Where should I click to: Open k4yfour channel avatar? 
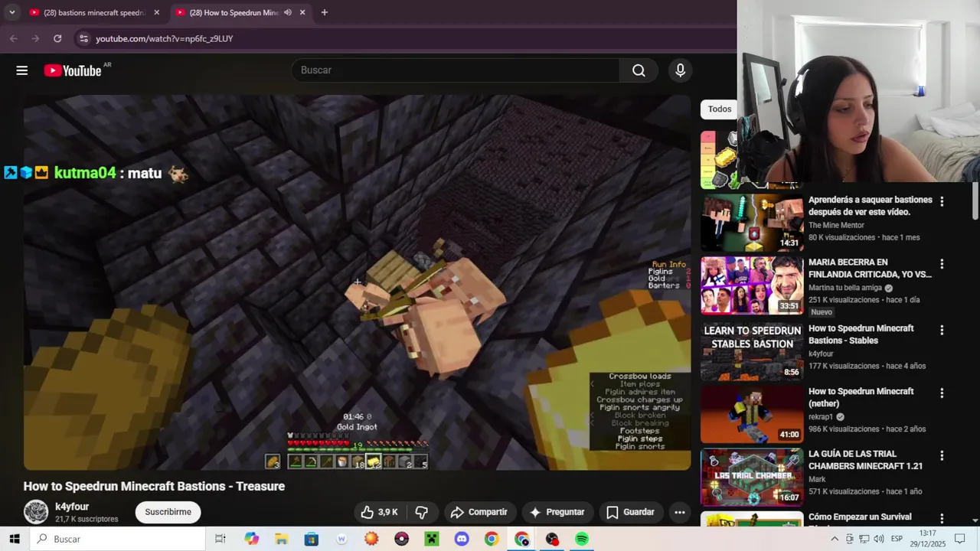click(36, 512)
